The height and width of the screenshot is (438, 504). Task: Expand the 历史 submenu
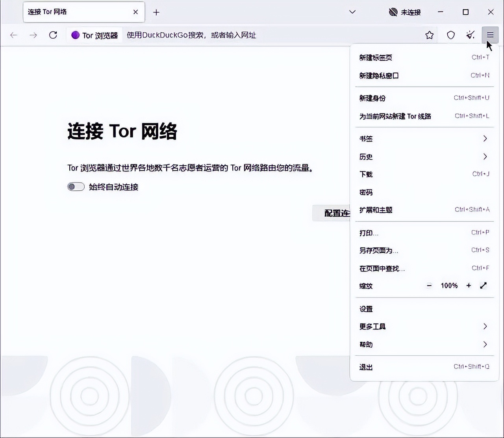coord(424,157)
